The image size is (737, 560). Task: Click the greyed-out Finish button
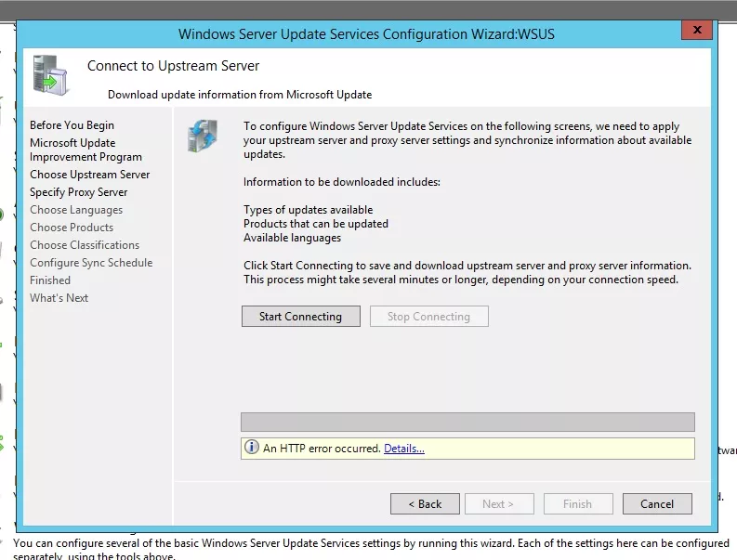tap(578, 503)
